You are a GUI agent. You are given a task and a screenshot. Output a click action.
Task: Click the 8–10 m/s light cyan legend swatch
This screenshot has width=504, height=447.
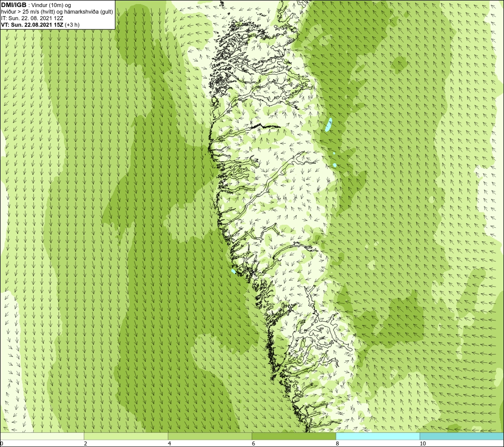click(377, 436)
